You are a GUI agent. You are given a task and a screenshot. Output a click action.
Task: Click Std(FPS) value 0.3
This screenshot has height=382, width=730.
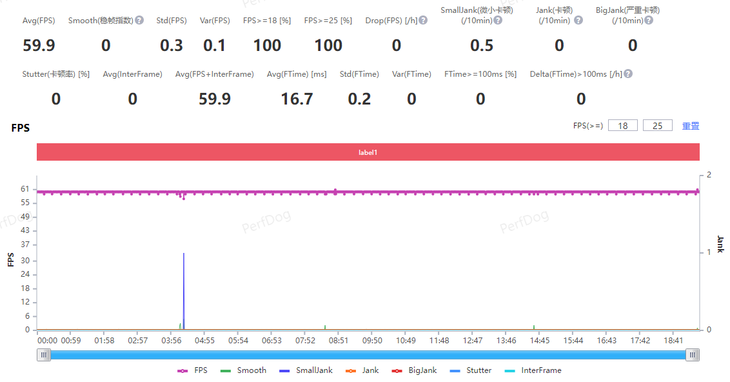(171, 46)
